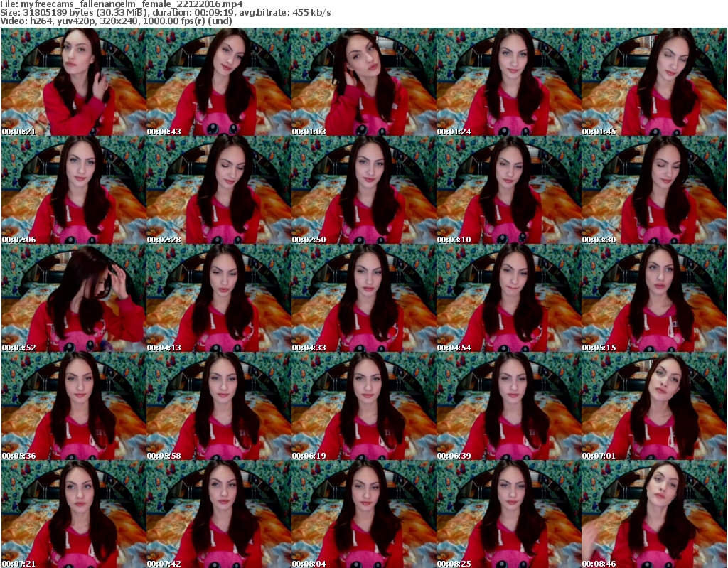The height and width of the screenshot is (568, 728).
Task: Open the thumbnail marked 00:04:33
Action: (363, 298)
